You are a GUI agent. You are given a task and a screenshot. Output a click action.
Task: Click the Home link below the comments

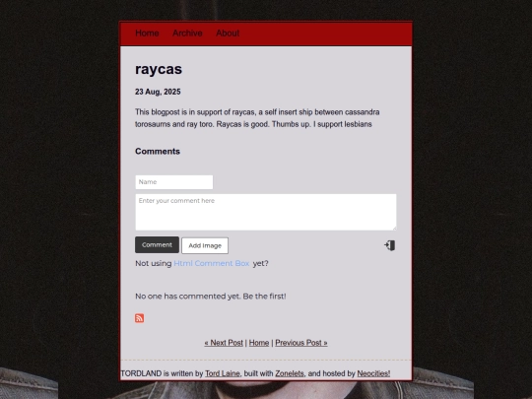[259, 343]
